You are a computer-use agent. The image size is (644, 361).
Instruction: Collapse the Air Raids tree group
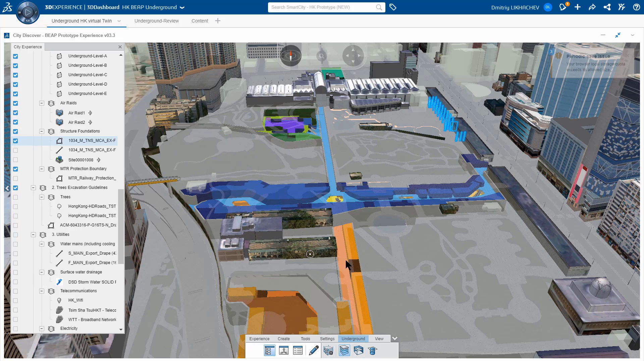coord(42,103)
